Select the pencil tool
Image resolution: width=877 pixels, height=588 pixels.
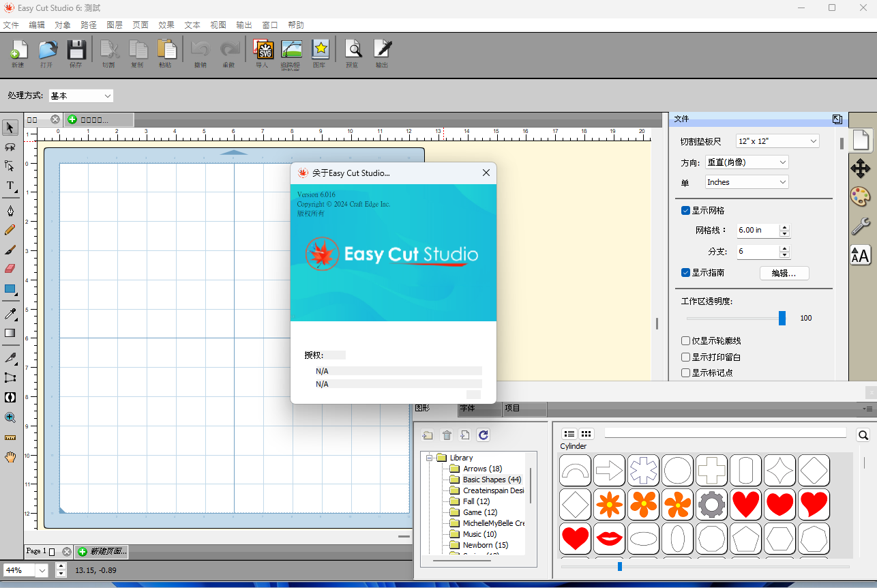click(x=10, y=230)
